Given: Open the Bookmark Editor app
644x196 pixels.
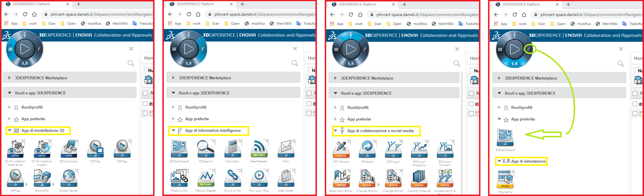Looking at the screenshot, I should click(341, 179).
